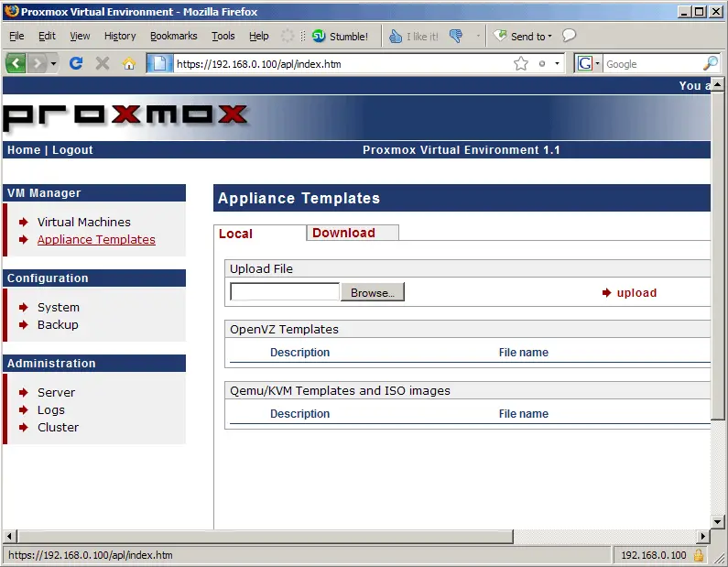The height and width of the screenshot is (567, 728).
Task: Open the Backup configuration page
Action: 58,324
